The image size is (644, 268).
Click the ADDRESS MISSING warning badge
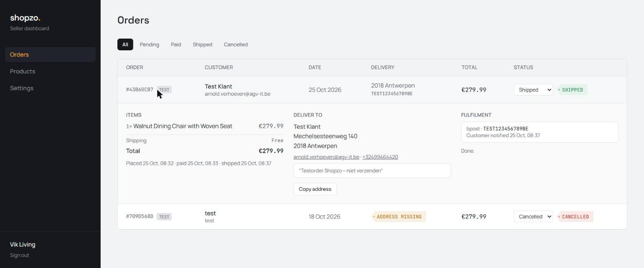(398, 216)
